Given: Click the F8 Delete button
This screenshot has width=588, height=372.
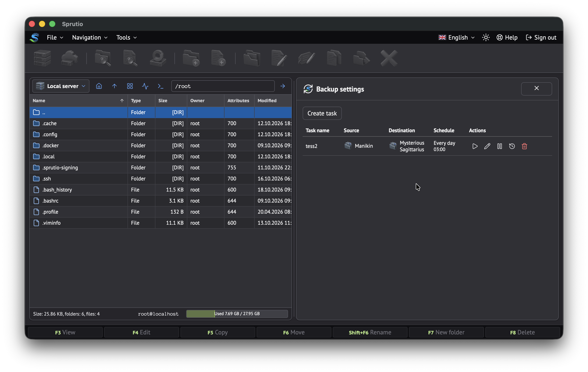Looking at the screenshot, I should pyautogui.click(x=522, y=332).
